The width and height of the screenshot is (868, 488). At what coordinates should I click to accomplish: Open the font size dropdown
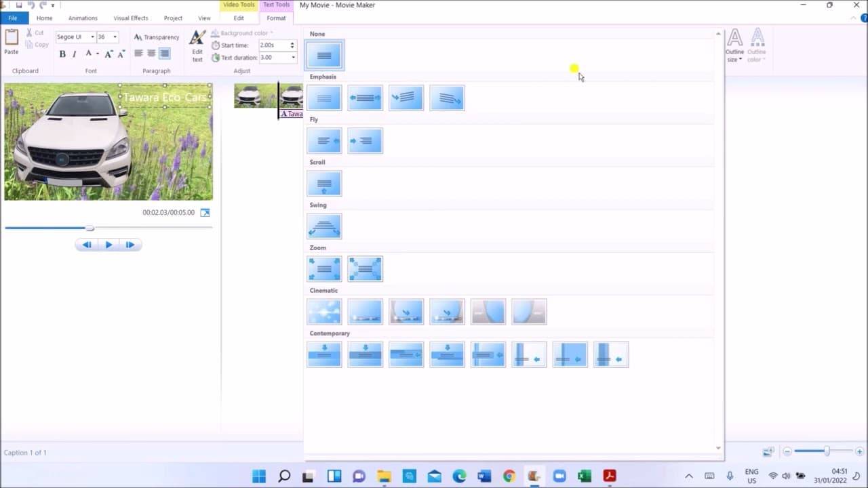(x=115, y=37)
